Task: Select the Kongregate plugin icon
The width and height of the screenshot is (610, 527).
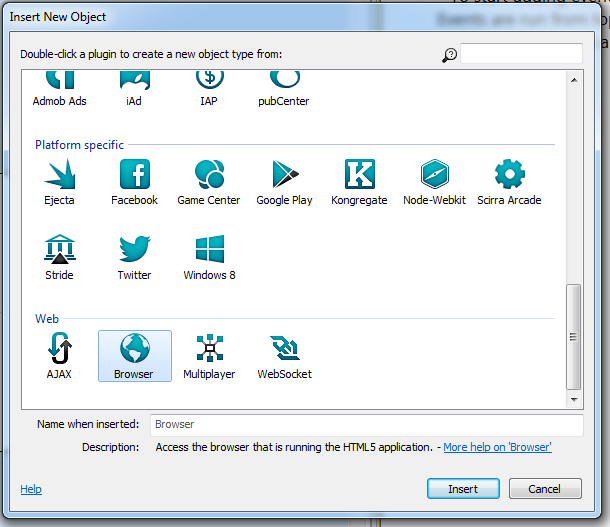Action: click(x=360, y=174)
